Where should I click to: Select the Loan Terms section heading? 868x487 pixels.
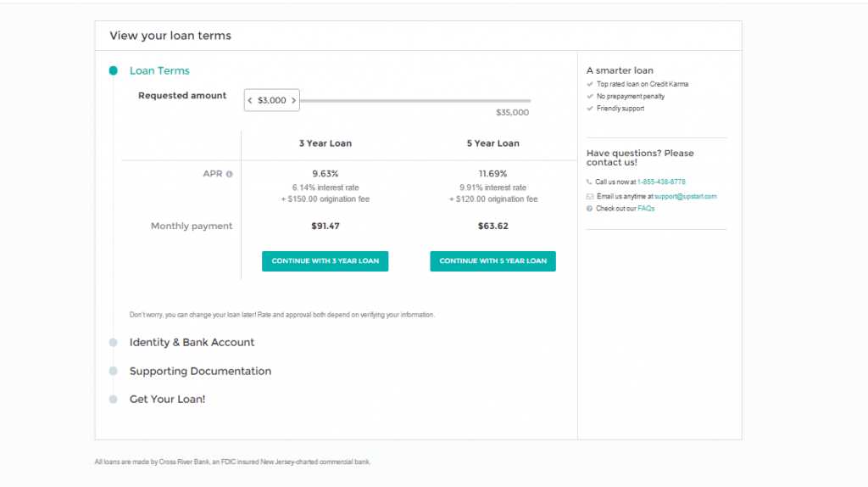tap(159, 71)
